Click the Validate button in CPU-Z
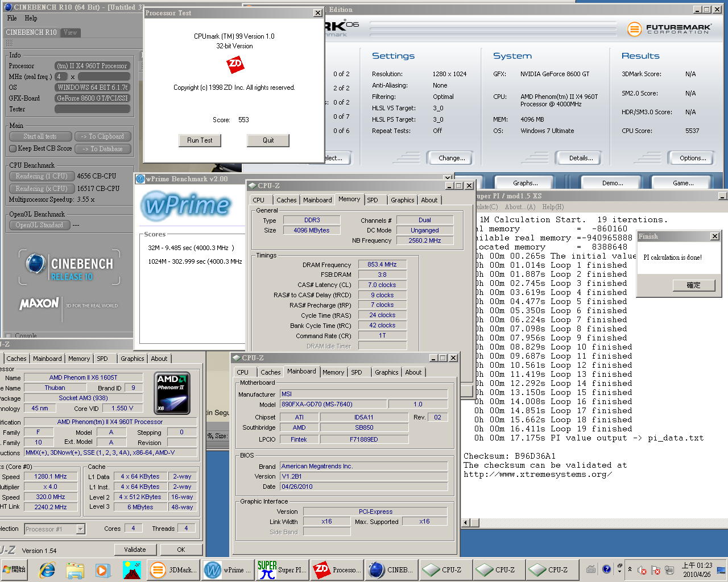 (135, 550)
